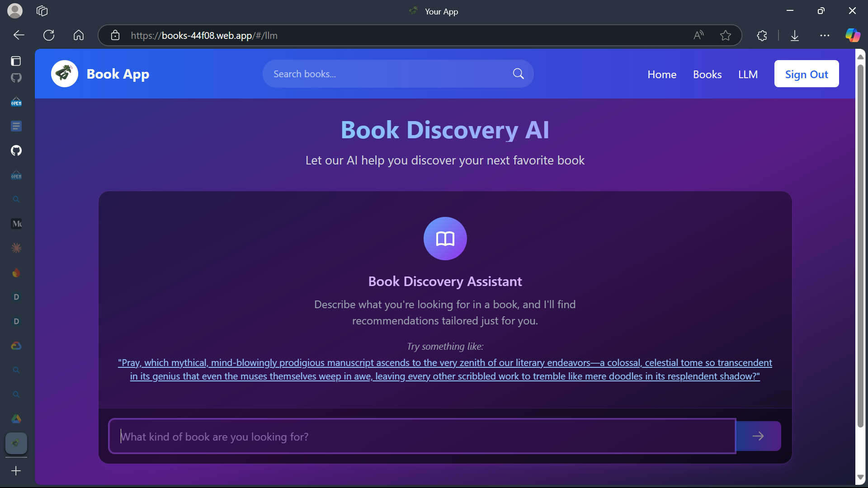The width and height of the screenshot is (868, 488).
Task: Open downloads icon in browser toolbar
Action: [795, 35]
